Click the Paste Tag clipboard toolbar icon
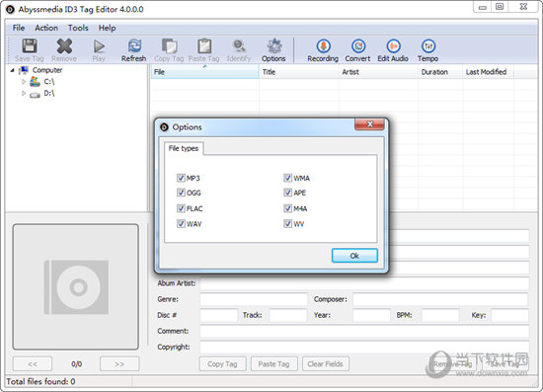 204,46
